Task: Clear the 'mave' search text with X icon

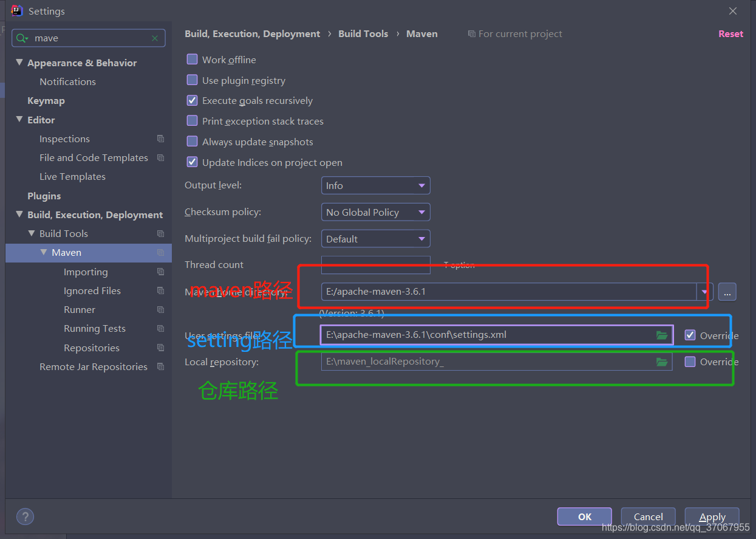Action: coord(155,38)
